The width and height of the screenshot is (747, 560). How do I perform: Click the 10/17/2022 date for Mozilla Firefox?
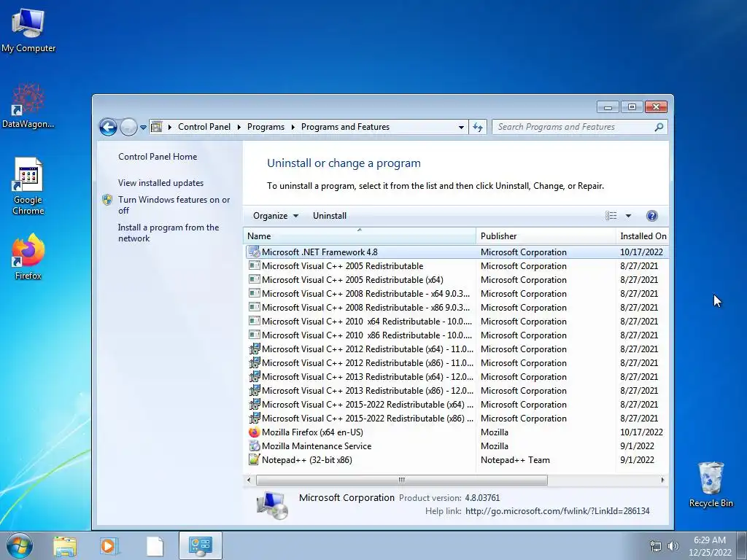641,432
